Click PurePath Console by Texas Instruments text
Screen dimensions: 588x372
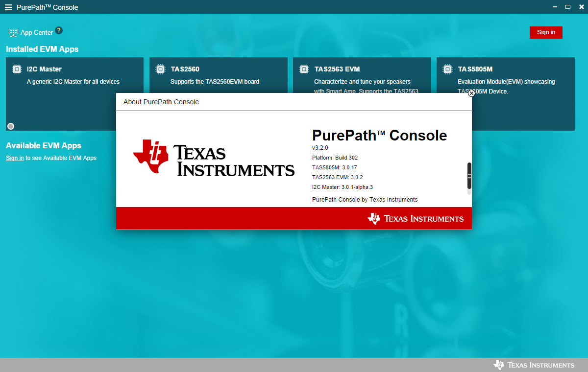365,200
